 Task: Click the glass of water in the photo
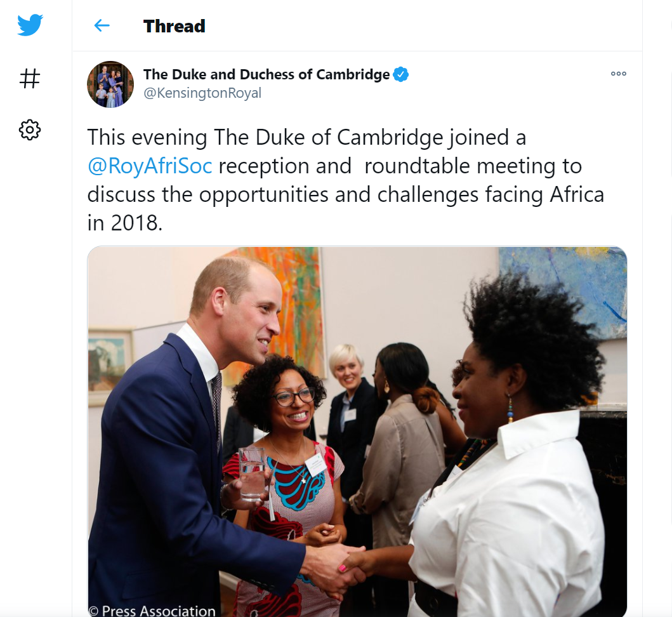coord(252,474)
